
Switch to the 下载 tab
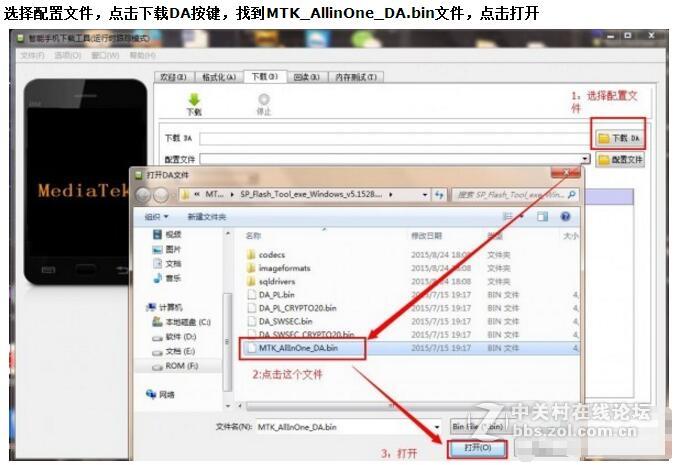(264, 76)
